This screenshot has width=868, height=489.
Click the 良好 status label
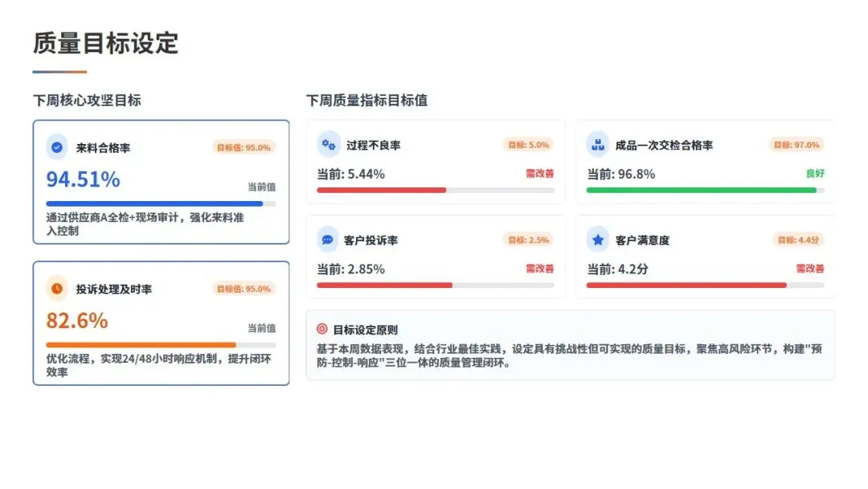click(x=815, y=174)
